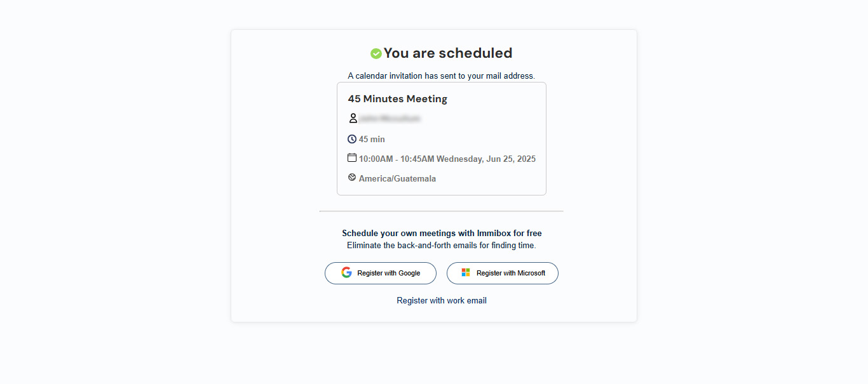868x384 pixels.
Task: Click the green scheduled checkmark icon
Action: click(x=376, y=53)
